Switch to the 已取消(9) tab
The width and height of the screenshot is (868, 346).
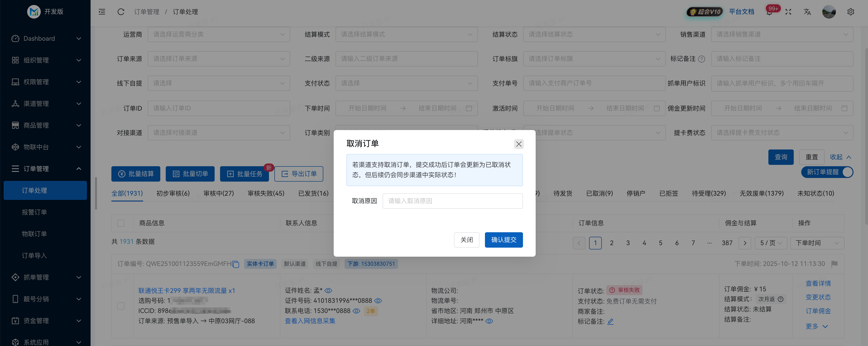pos(599,193)
